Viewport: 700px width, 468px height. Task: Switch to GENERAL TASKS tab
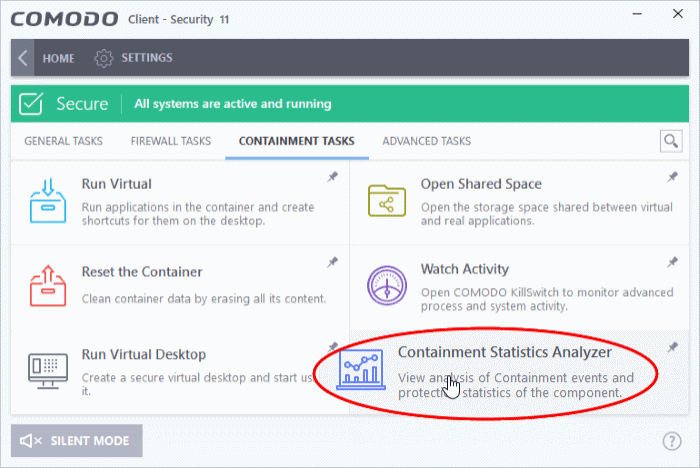63,141
